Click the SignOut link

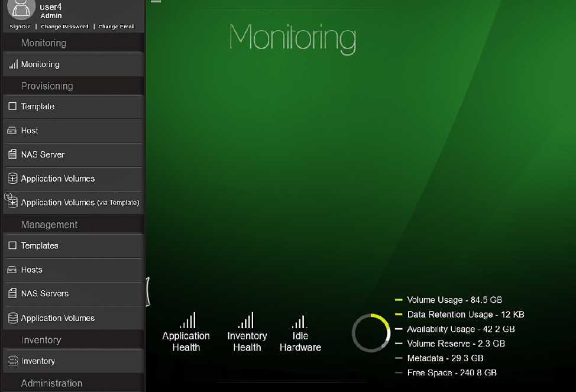[20, 27]
